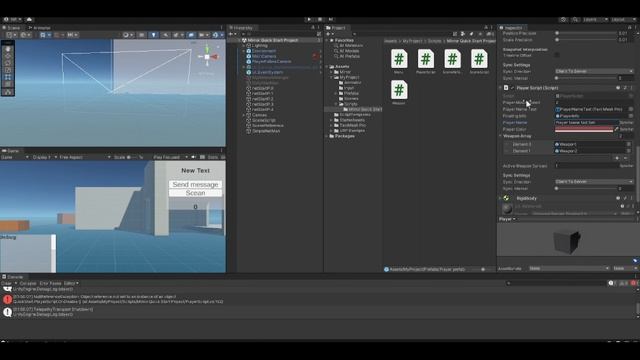Select the PlayerScript script file
The height and width of the screenshot is (360, 640).
(x=426, y=62)
